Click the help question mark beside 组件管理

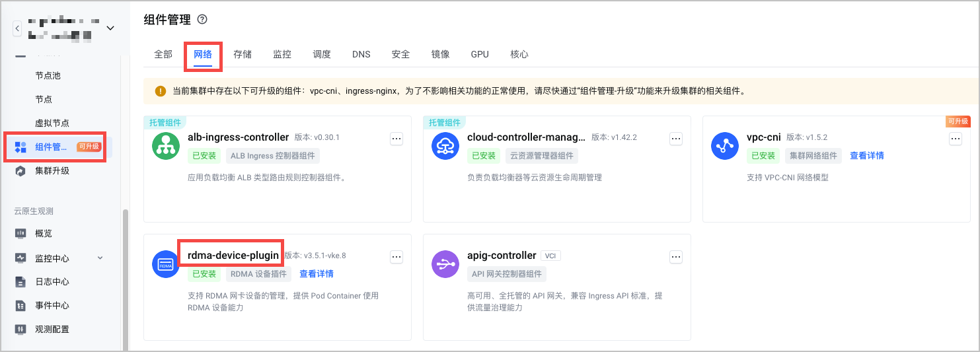[202, 20]
